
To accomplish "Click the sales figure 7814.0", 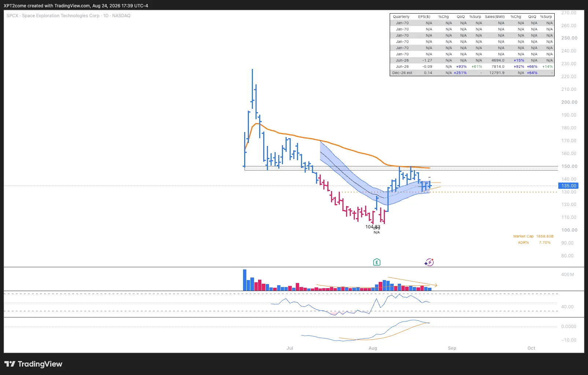I will tap(498, 67).
